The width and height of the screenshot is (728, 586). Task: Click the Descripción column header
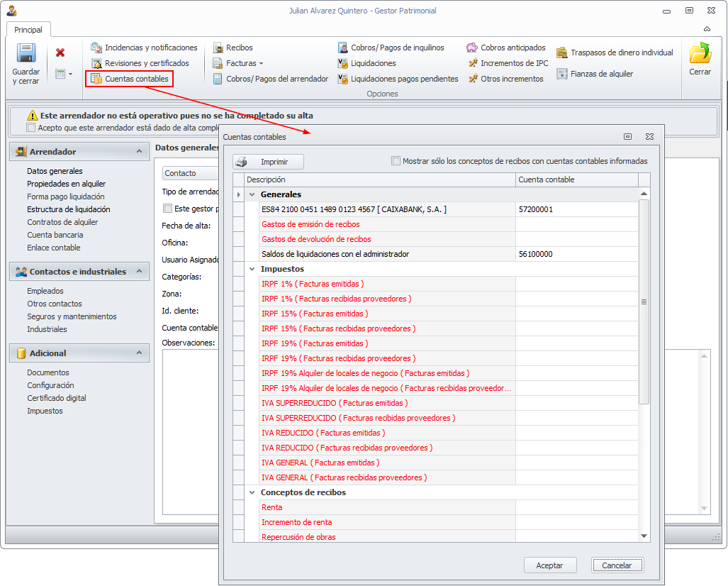[380, 179]
